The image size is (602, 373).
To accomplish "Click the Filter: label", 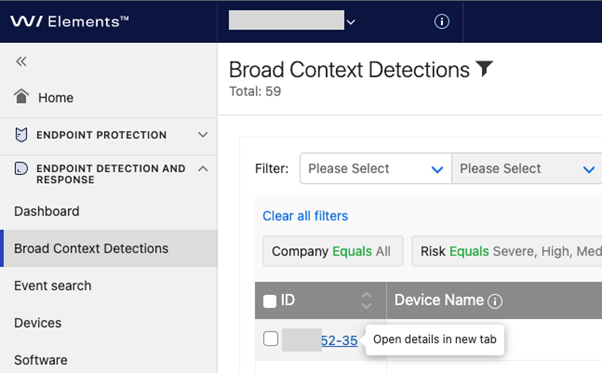I will [x=272, y=168].
